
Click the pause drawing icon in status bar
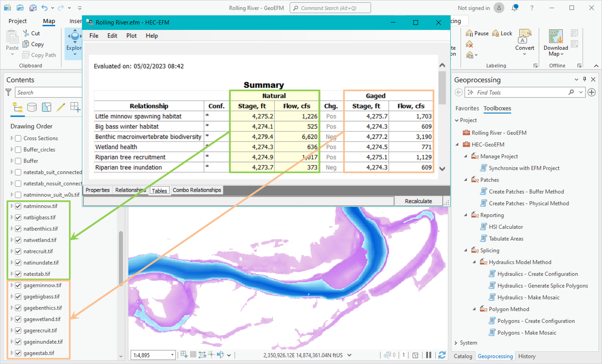[429, 355]
